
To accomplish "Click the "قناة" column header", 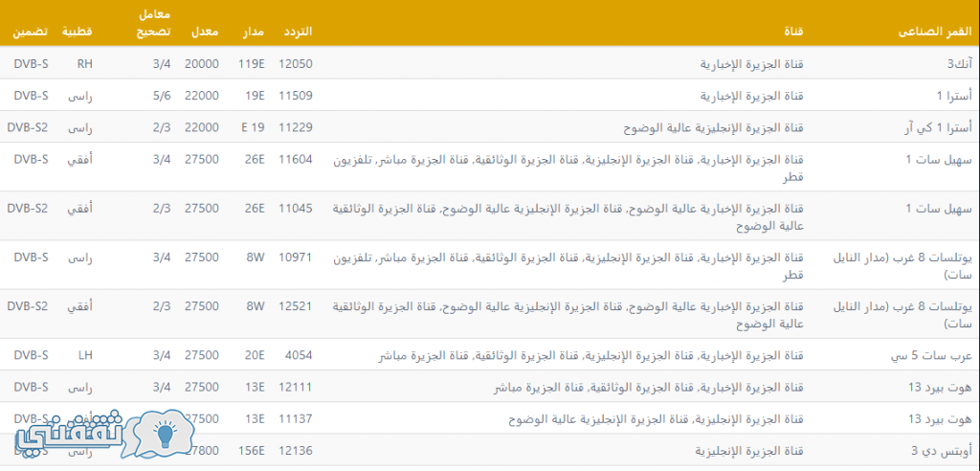I will pos(793,32).
